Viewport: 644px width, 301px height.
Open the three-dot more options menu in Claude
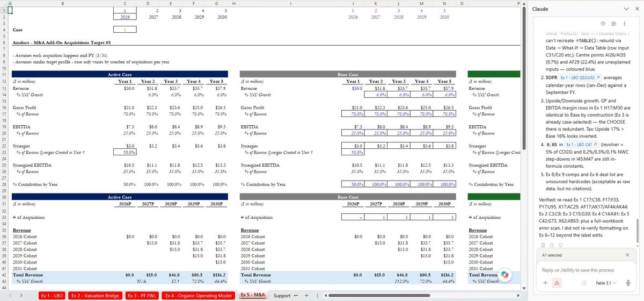tap(625, 24)
